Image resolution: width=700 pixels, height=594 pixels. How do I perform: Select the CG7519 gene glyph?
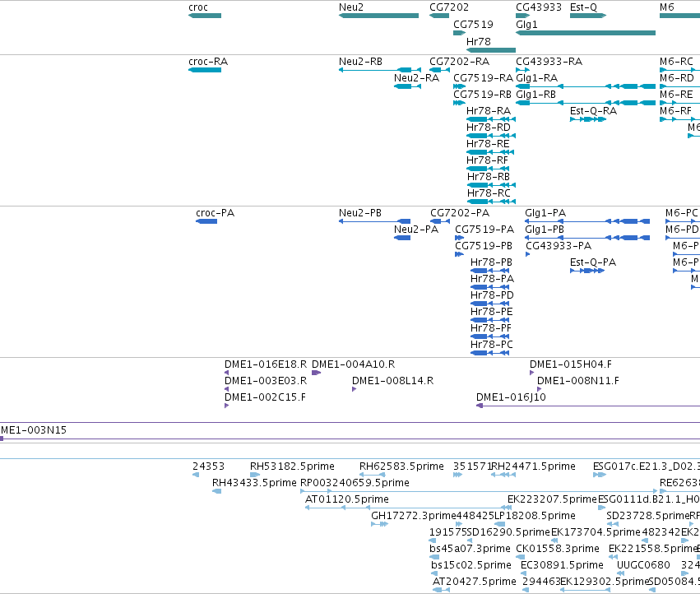click(459, 33)
